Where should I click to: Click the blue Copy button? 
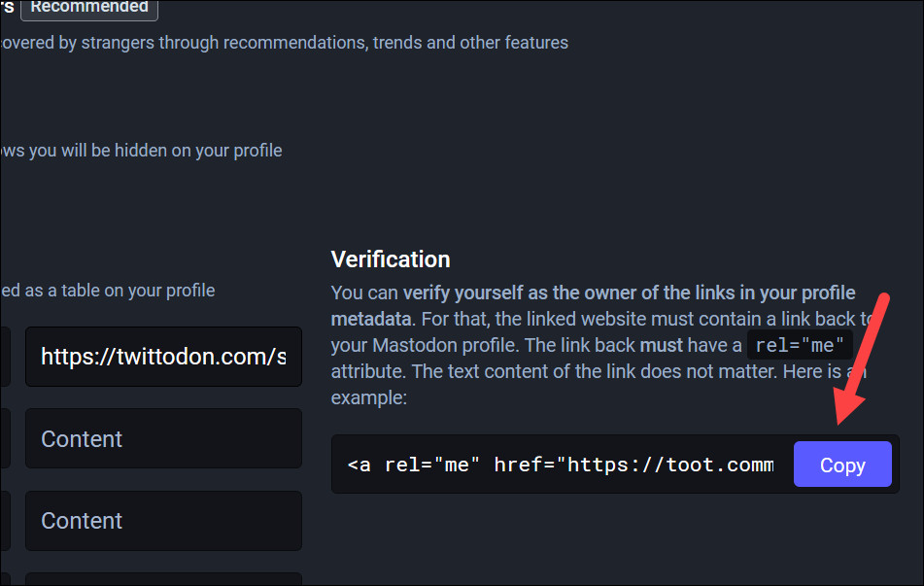coord(842,464)
